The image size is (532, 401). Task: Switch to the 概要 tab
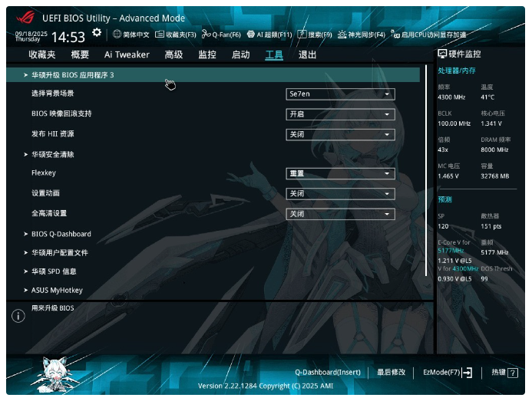coord(80,54)
